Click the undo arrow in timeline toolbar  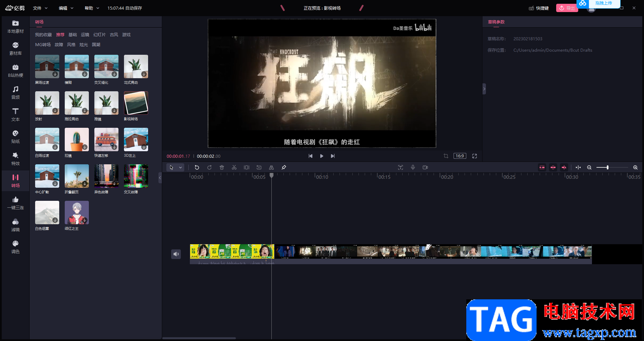coord(197,167)
